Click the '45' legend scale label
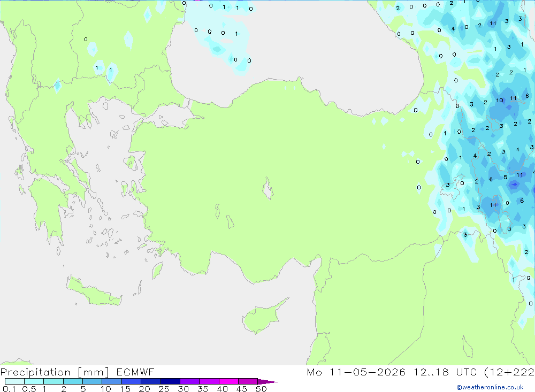Viewport: 535px width, 392px height. click(x=242, y=389)
